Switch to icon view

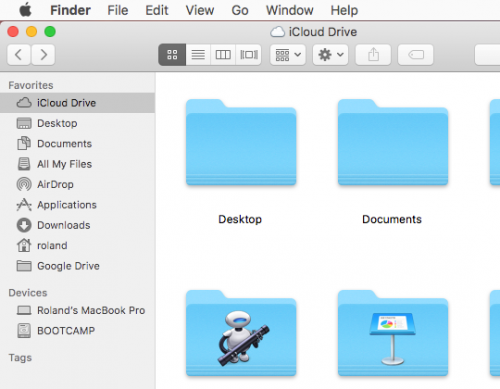point(172,55)
